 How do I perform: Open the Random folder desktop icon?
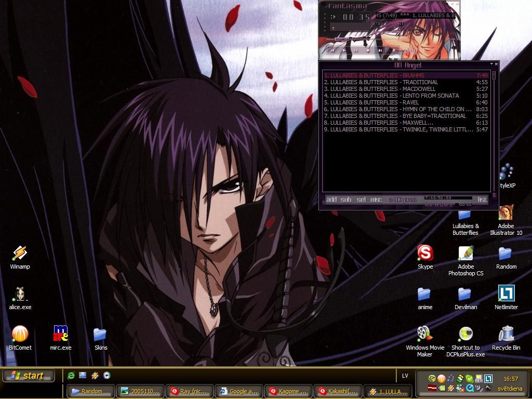506,258
